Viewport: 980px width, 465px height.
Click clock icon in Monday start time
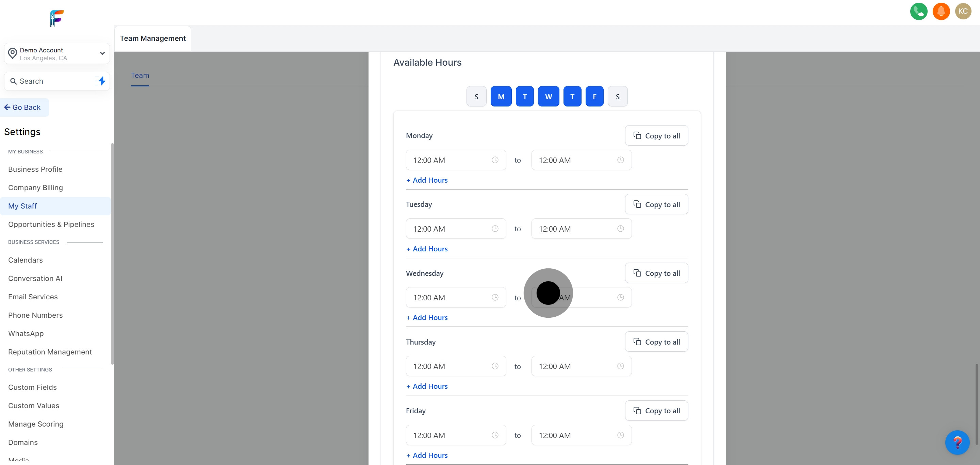(x=494, y=160)
